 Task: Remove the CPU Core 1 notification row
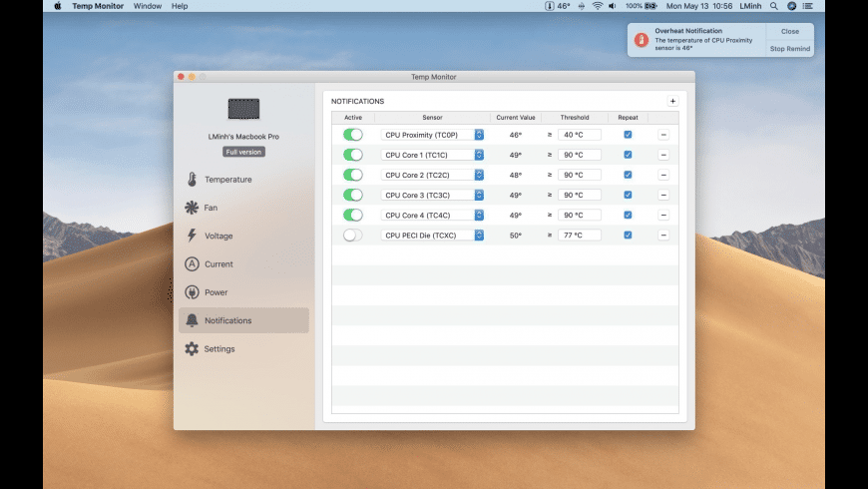[x=663, y=155]
